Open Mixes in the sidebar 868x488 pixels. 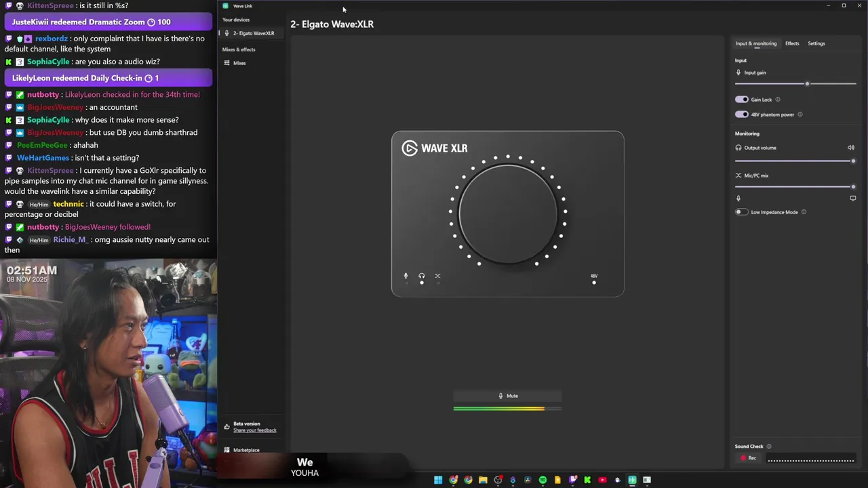point(250,63)
